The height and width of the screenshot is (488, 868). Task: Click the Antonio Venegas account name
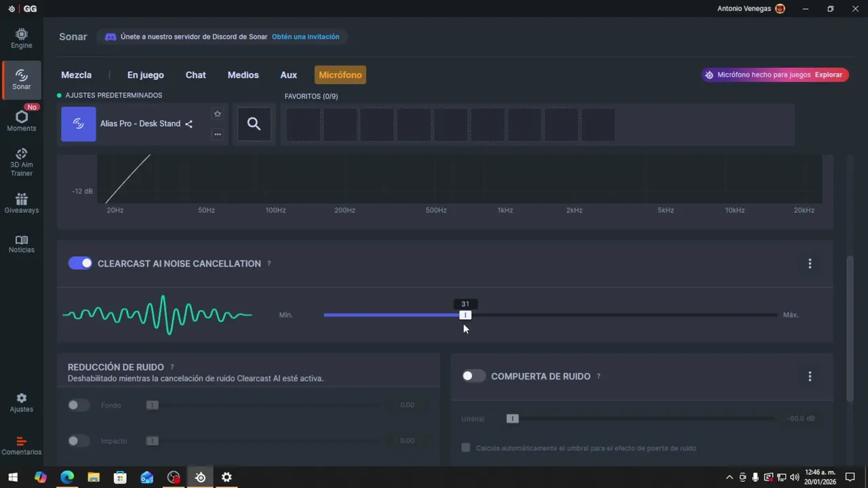click(x=744, y=9)
